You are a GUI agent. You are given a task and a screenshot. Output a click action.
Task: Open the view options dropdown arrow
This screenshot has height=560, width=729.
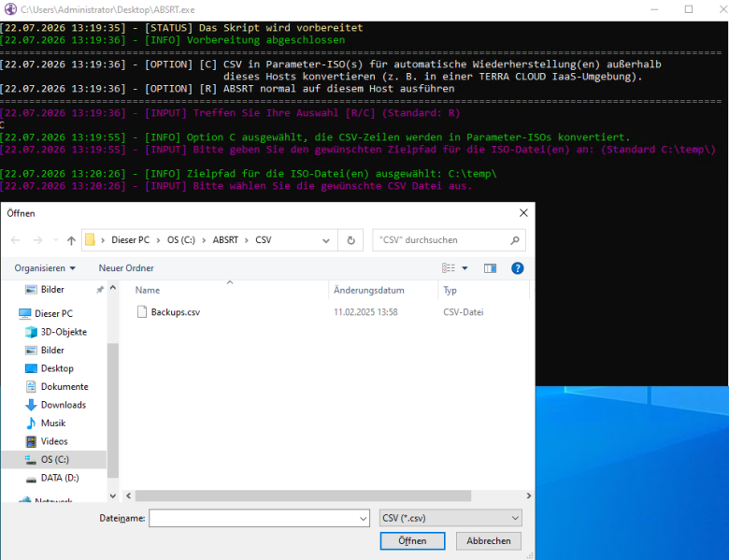click(x=465, y=268)
